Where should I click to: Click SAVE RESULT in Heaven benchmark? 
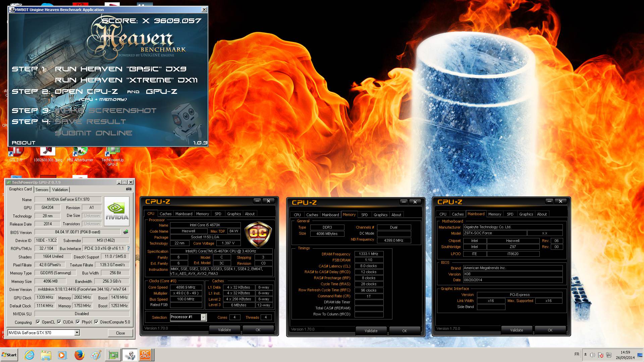(91, 122)
